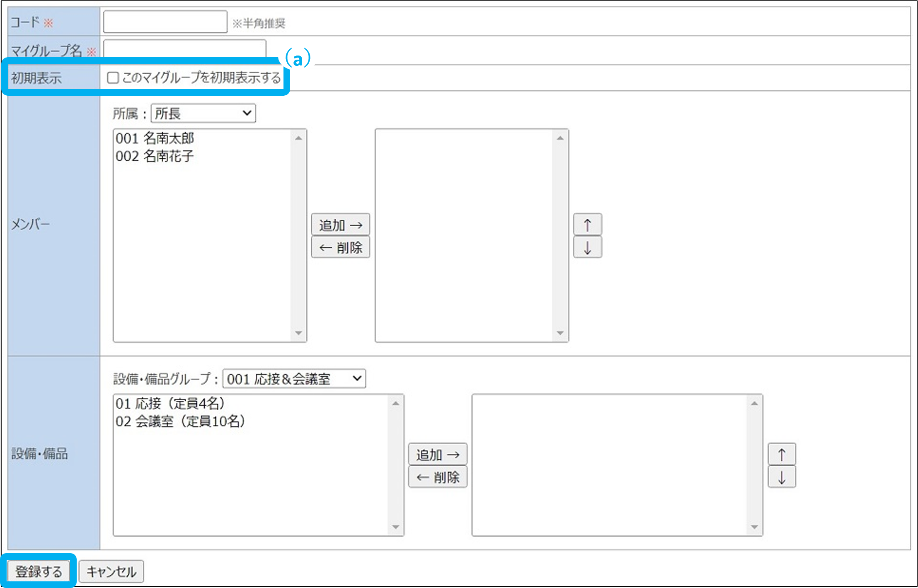Enable このマイグループを初期表示する checkbox
Image resolution: width=918 pixels, height=588 pixels.
(x=113, y=78)
